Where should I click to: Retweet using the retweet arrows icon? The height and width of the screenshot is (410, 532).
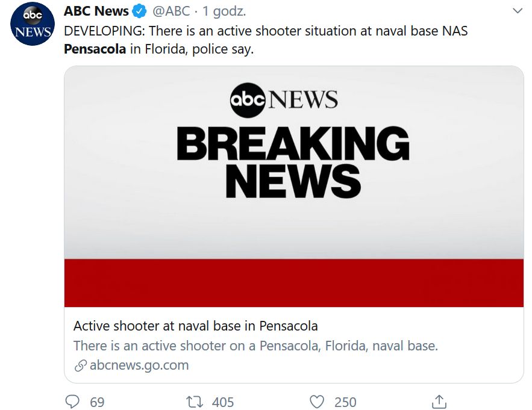(x=195, y=402)
